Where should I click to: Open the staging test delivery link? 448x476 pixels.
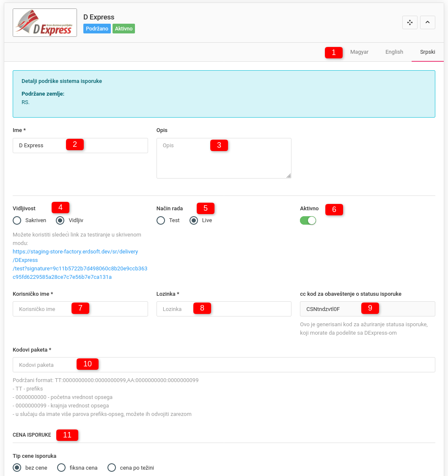pyautogui.click(x=80, y=264)
